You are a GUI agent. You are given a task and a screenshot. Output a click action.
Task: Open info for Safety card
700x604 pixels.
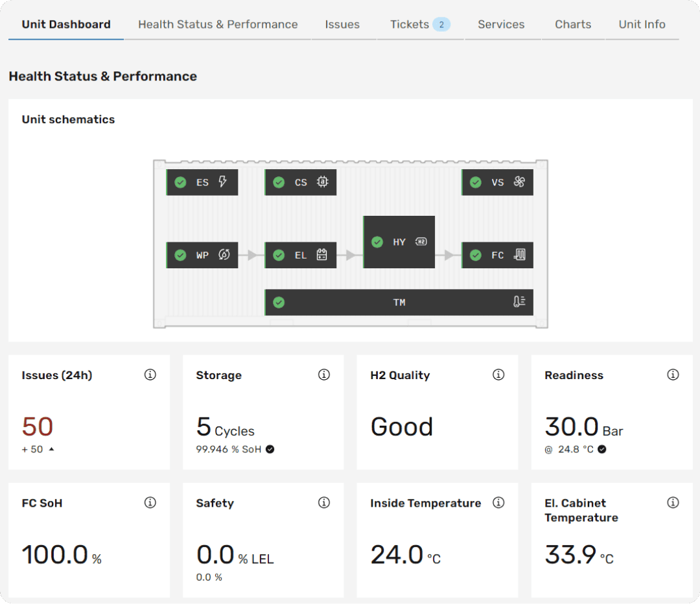coord(324,503)
